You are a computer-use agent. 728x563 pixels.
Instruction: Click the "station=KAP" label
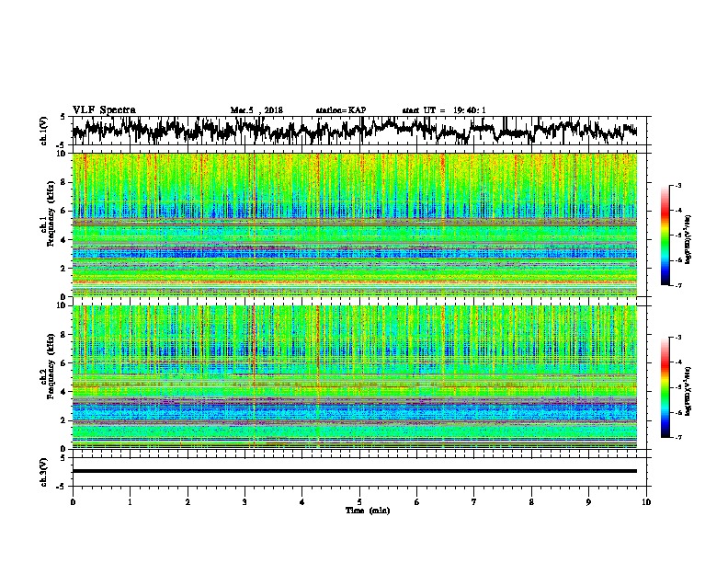point(341,110)
